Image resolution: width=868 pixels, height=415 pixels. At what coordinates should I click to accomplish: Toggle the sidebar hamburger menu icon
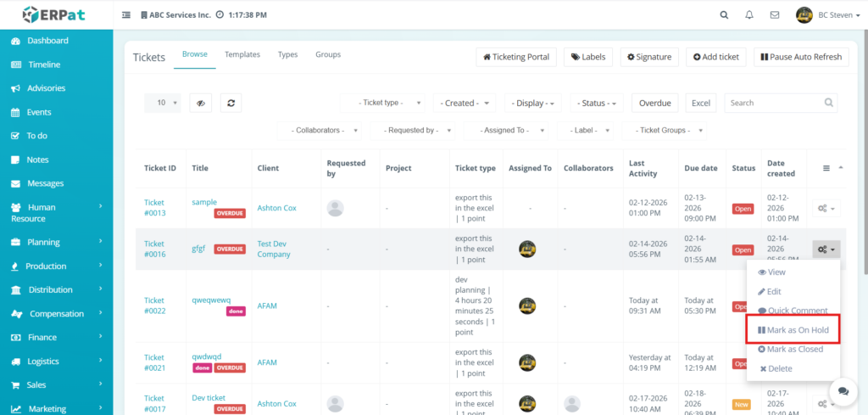click(126, 14)
